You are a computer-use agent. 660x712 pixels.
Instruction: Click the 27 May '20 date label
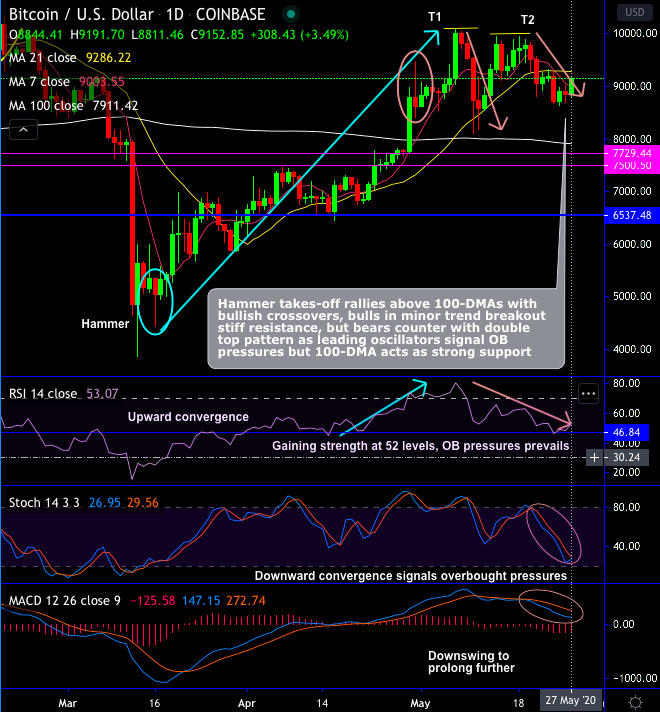[570, 700]
